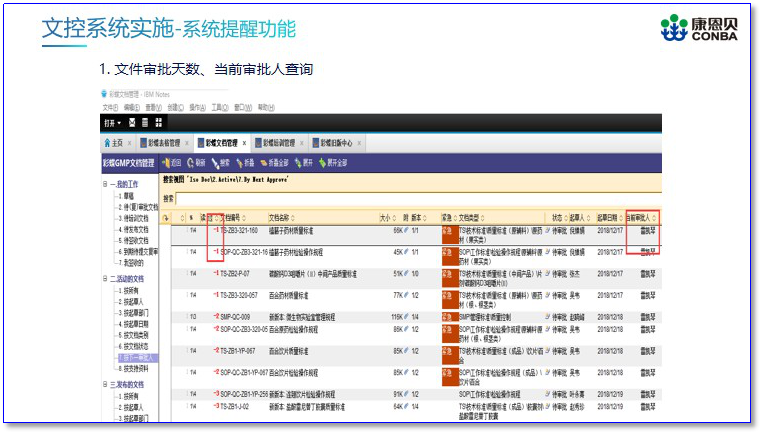The height and width of the screenshot is (433, 761).
Task: Click the 搜索 search action icon
Action: point(221,162)
